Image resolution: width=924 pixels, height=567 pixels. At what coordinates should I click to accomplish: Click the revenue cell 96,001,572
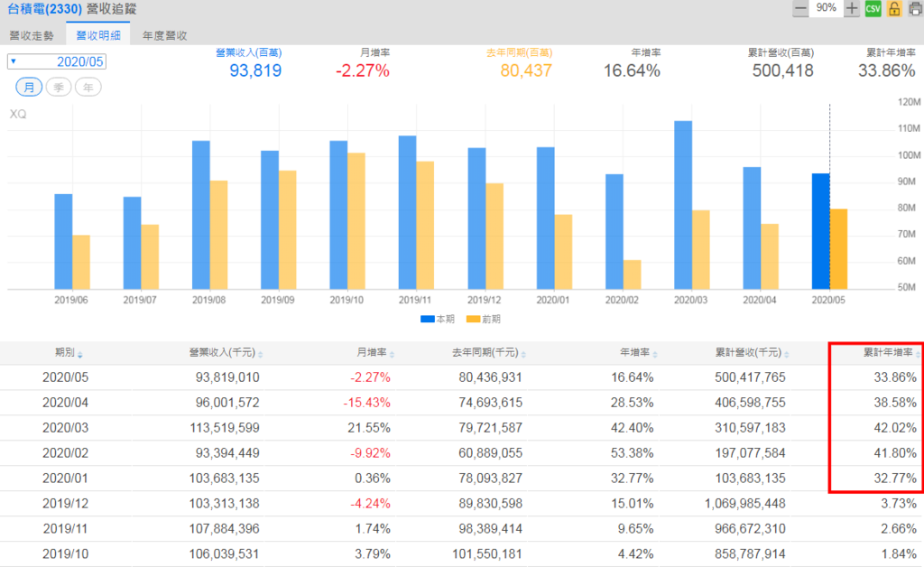[x=227, y=403]
